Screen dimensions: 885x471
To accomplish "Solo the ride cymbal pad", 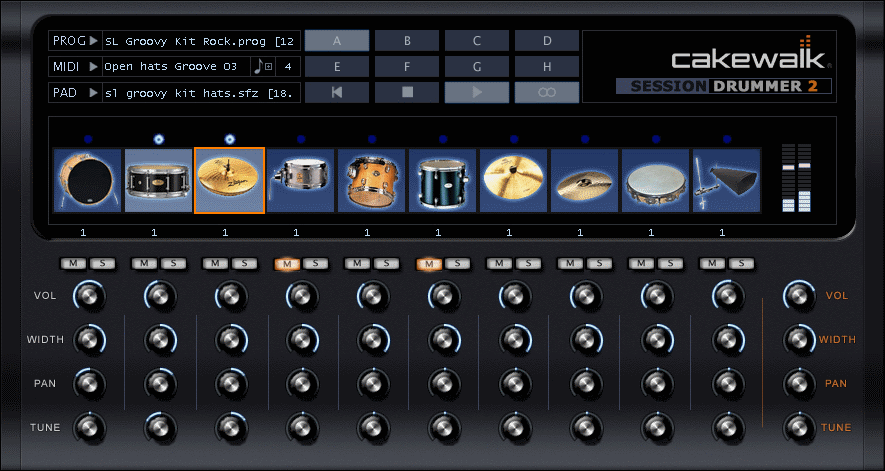I will [529, 263].
